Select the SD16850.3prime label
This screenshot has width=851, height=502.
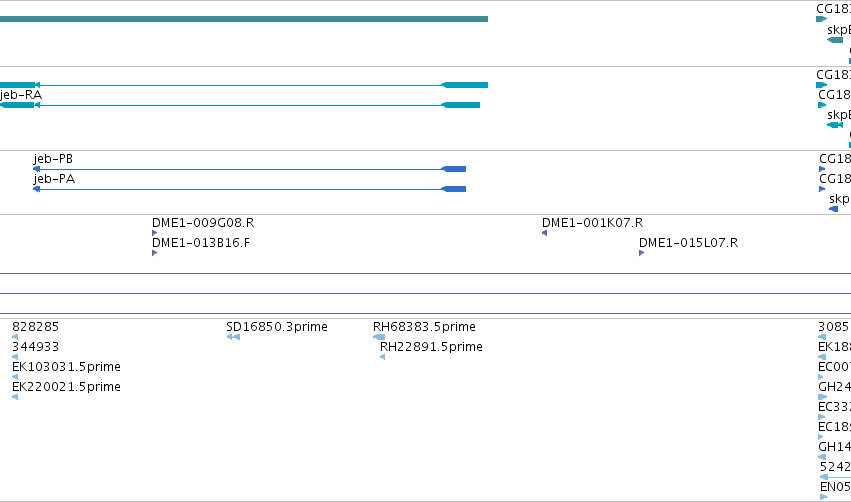(277, 327)
